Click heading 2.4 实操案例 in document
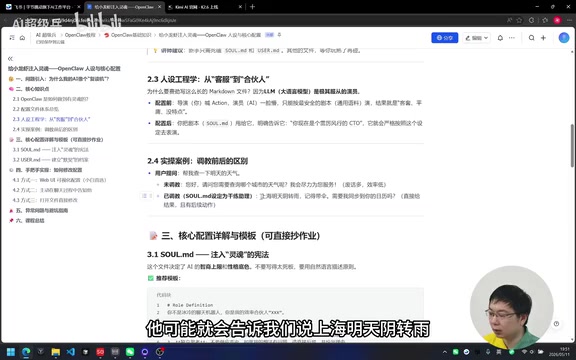The width and height of the screenshot is (576, 360). 198,161
